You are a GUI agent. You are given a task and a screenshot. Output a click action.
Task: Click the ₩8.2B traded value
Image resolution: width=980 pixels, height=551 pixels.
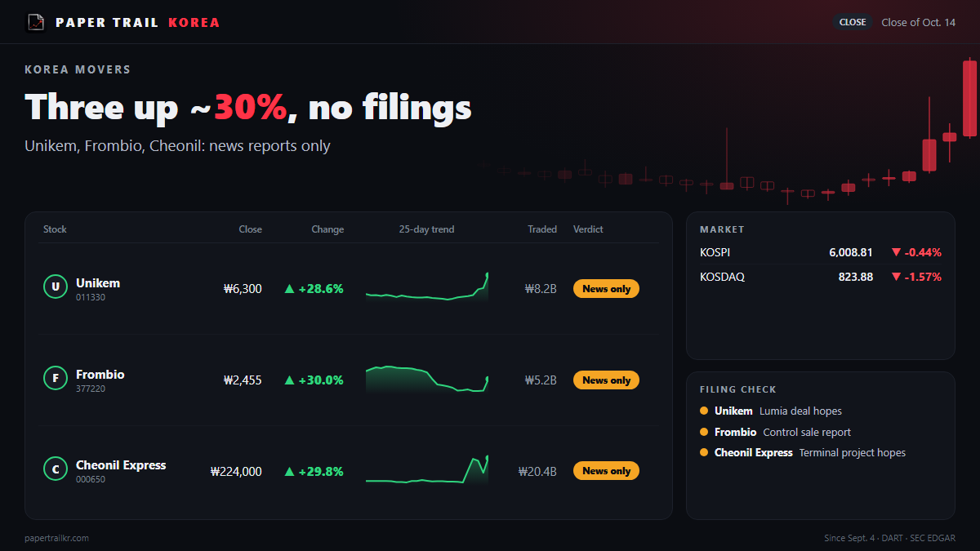(541, 289)
